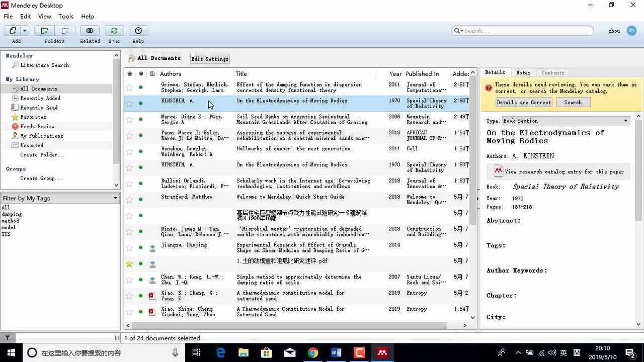Screen dimensions: 644x362
Task: Open PDF icon in Xiao, Shize row
Action: pos(152,312)
